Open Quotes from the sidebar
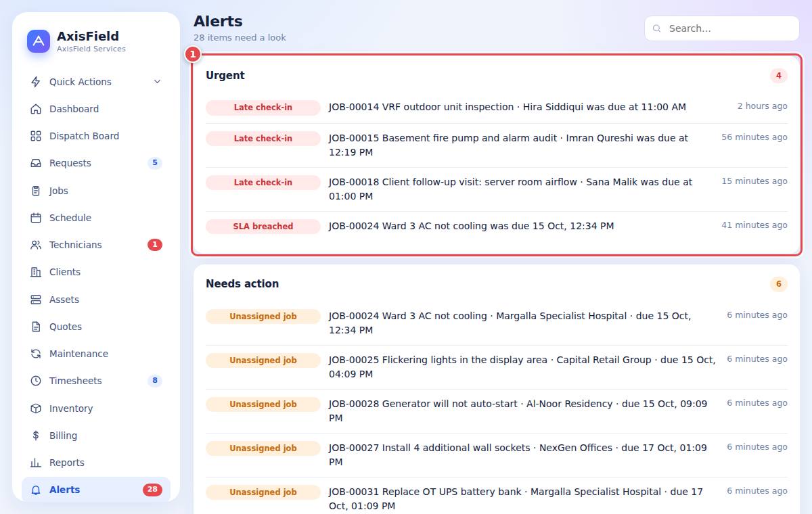The height and width of the screenshot is (514, 812). 96,327
